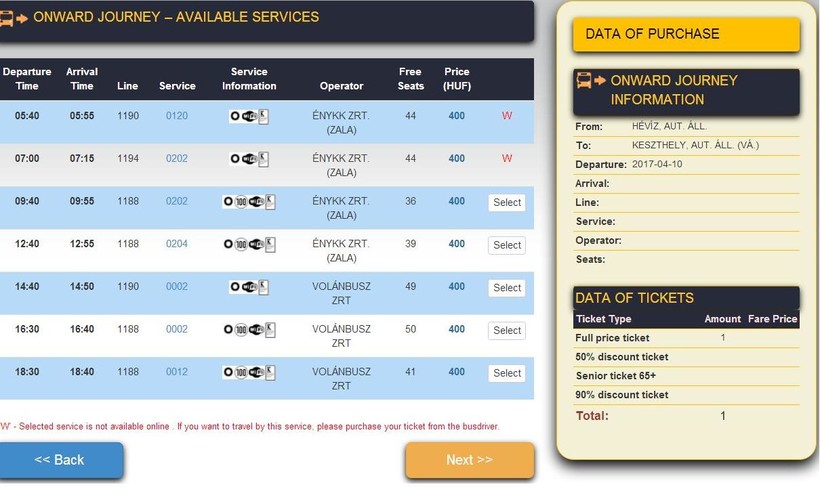820x489 pixels.
Task: Click the red W marker on the 07:00 row
Action: [507, 159]
